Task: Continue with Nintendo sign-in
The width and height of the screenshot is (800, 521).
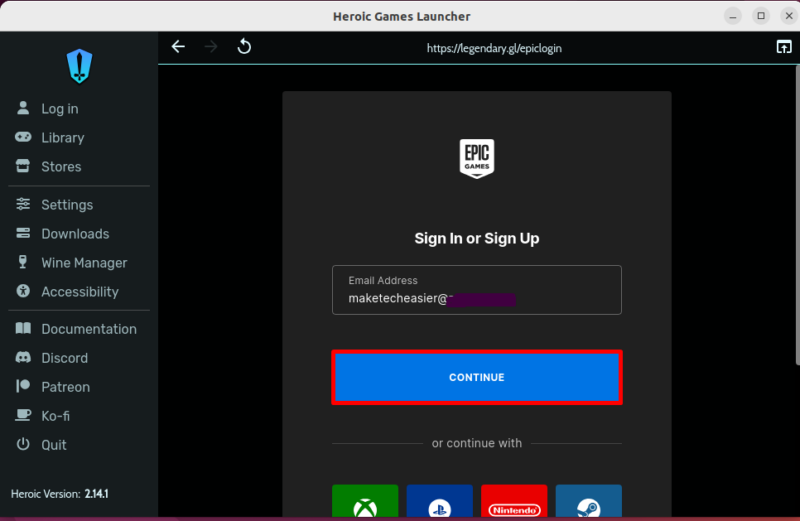Action: click(x=514, y=501)
